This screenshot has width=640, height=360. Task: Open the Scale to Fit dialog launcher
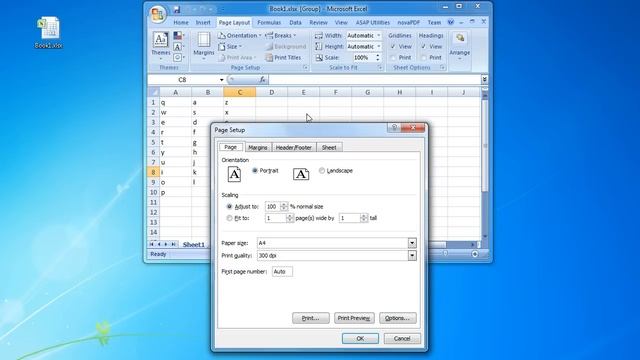click(380, 68)
